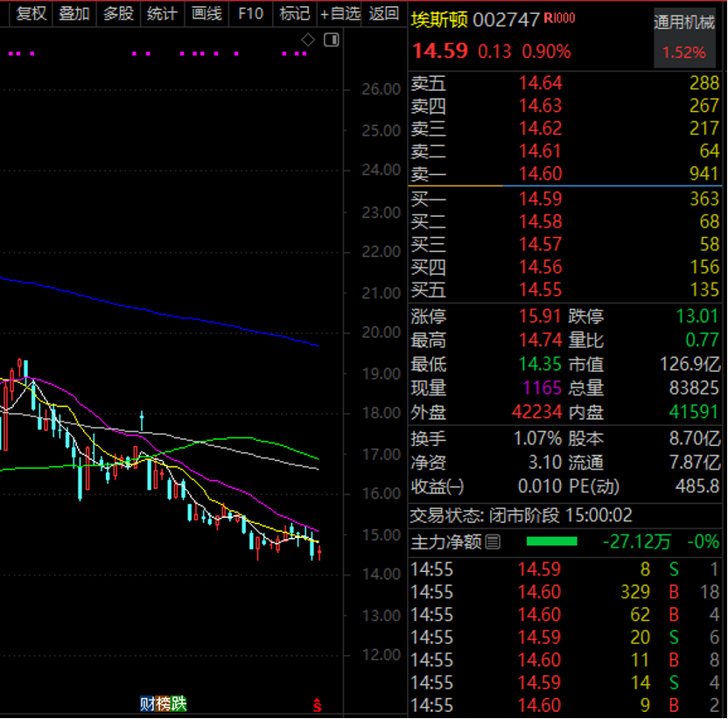Click the trade row with volume 62
Screen dimensions: 728x719
click(x=565, y=615)
